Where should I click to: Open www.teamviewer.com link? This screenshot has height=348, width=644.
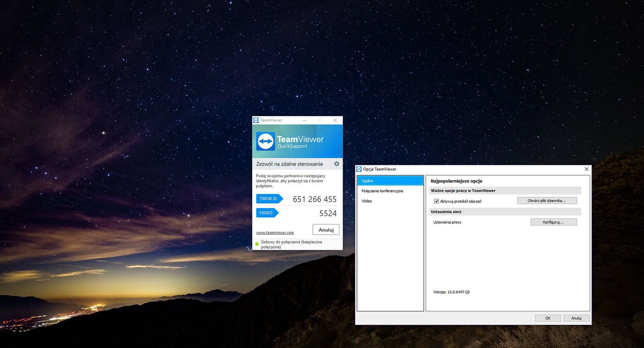(x=275, y=233)
